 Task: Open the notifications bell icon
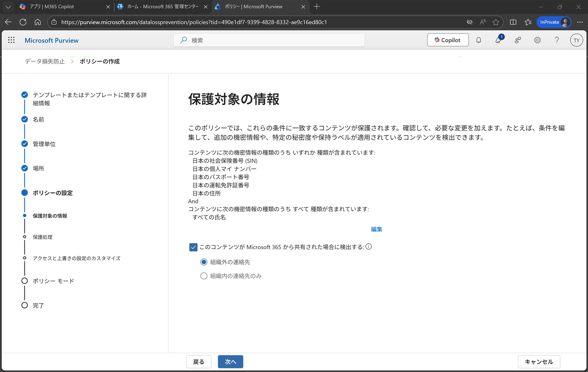point(479,40)
